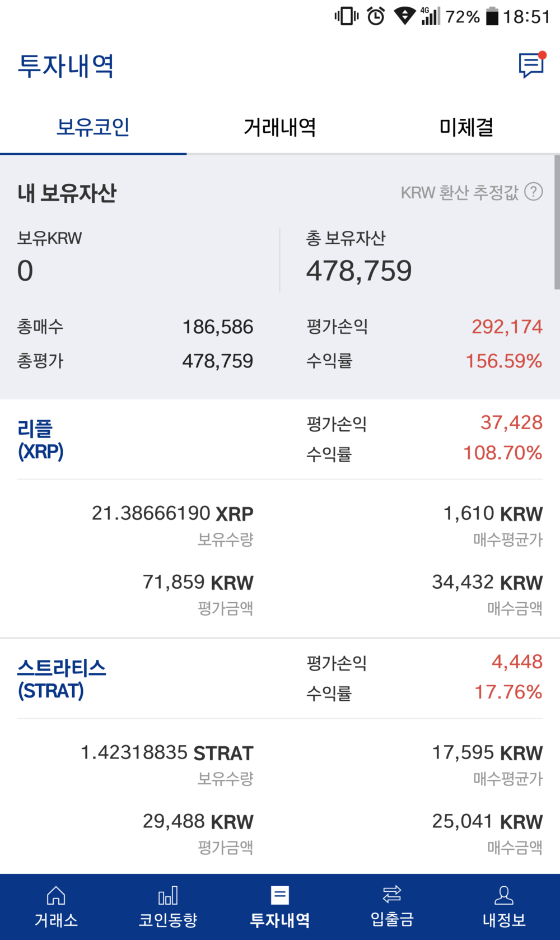Click the vertical scrollbar handle

tap(557, 223)
